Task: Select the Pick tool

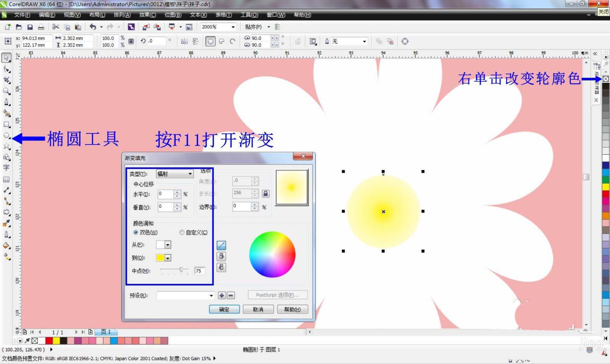Action: click(6, 58)
